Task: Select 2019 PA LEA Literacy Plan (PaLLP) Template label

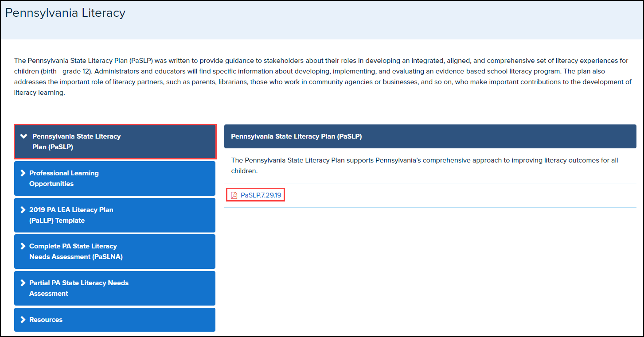Action: pos(71,215)
